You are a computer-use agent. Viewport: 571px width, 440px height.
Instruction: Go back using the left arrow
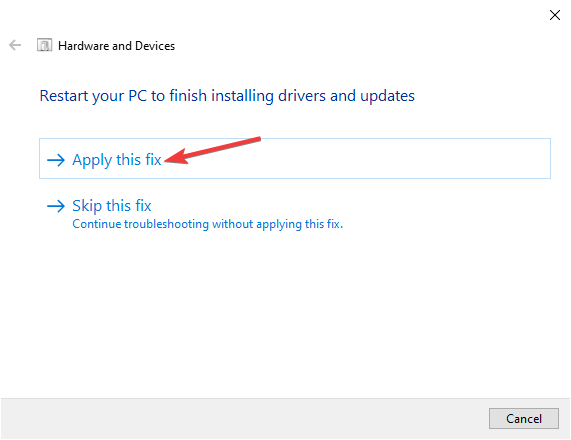tap(15, 46)
